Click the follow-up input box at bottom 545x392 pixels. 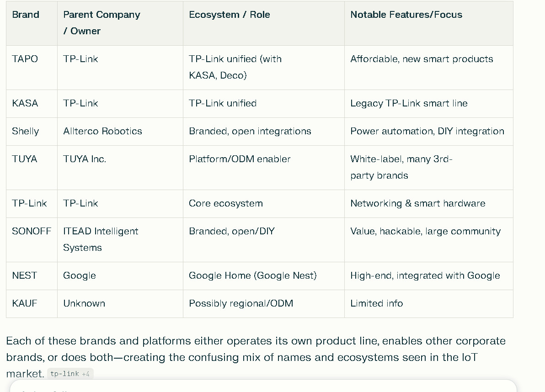pyautogui.click(x=263, y=387)
